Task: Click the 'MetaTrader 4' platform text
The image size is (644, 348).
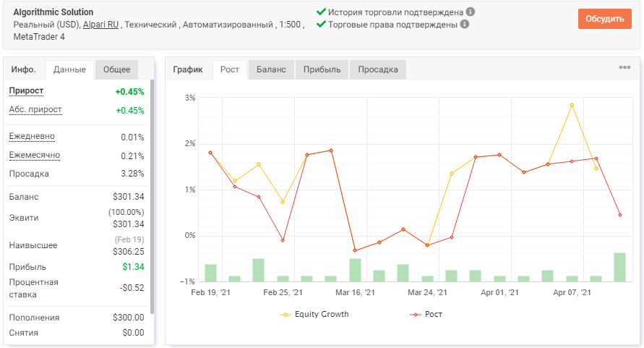Action: [39, 37]
